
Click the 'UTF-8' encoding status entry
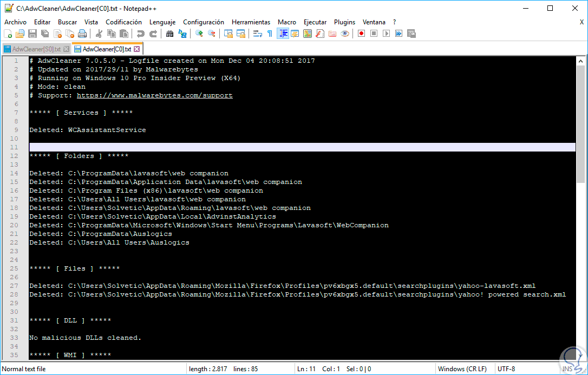[506, 369]
